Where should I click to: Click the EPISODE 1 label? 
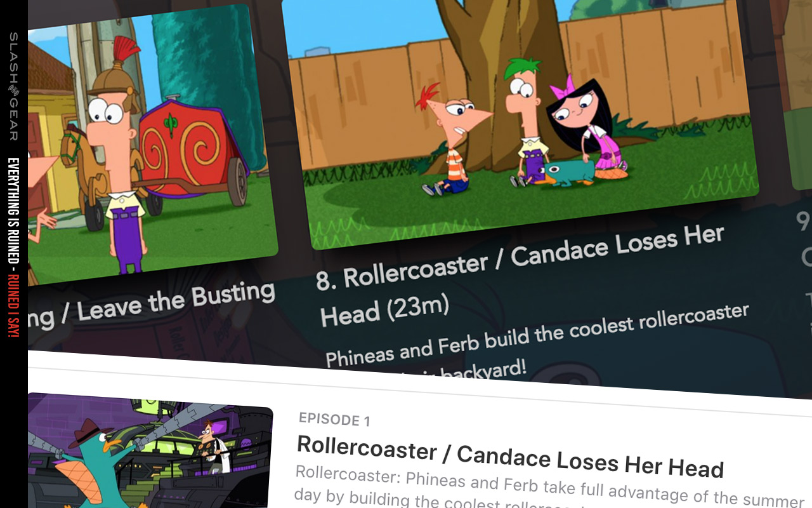[x=334, y=419]
